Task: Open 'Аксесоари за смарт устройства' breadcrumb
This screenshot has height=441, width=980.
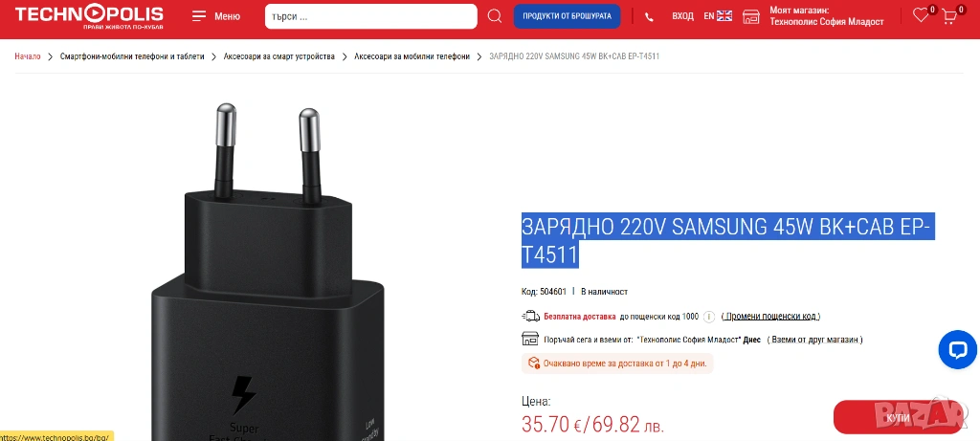Action: click(x=279, y=56)
